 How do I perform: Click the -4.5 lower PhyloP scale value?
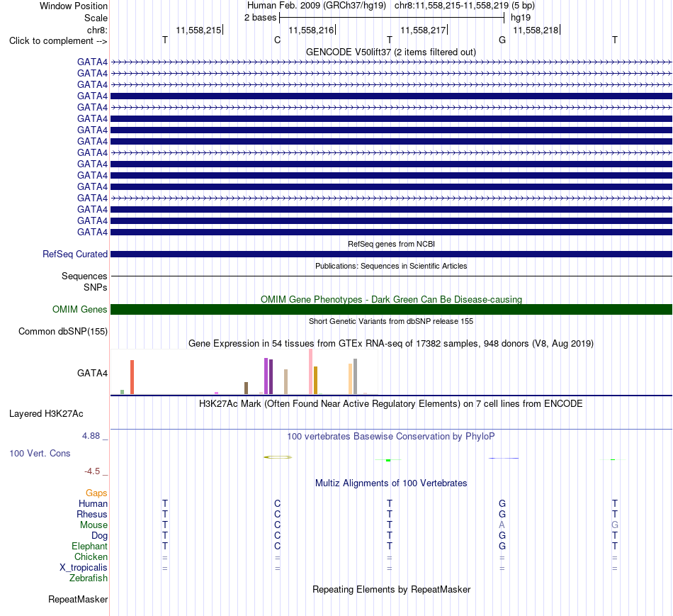[92, 471]
